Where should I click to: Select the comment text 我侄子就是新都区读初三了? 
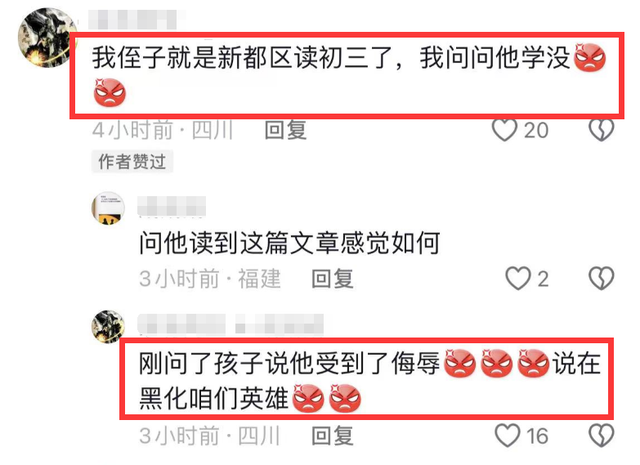pos(241,58)
